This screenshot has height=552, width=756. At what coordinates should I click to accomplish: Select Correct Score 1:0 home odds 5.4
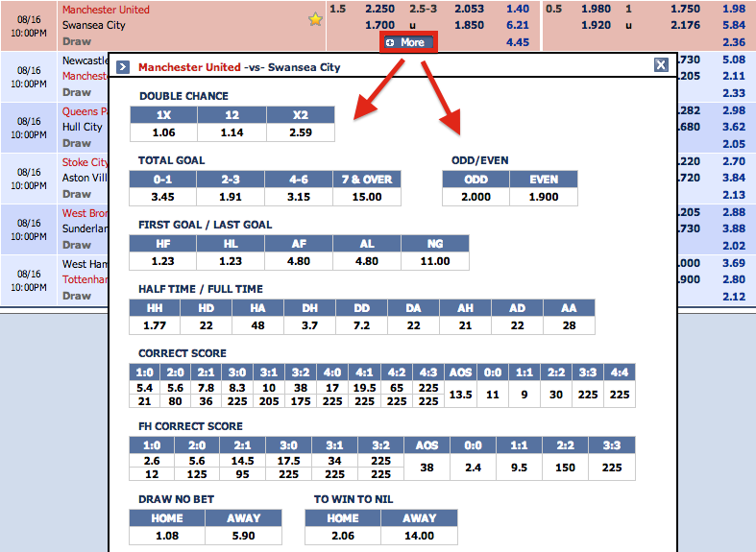[145, 388]
